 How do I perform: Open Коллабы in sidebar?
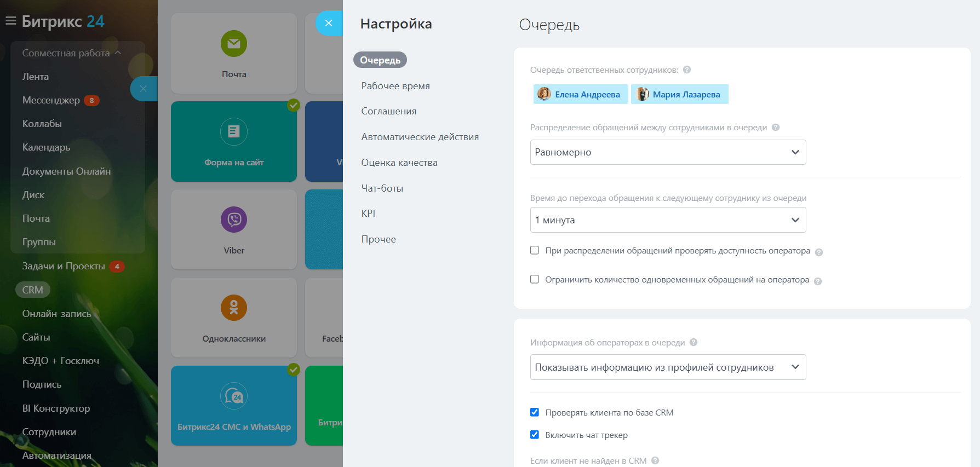pos(42,124)
